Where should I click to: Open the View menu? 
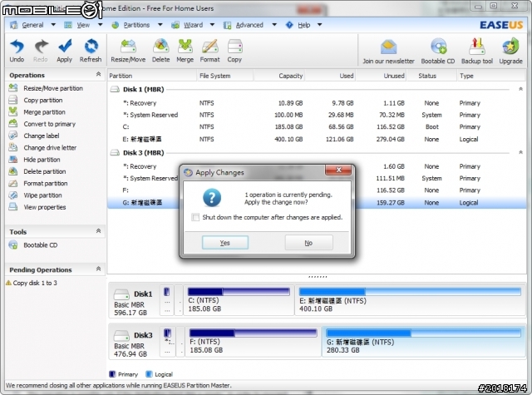pos(83,25)
